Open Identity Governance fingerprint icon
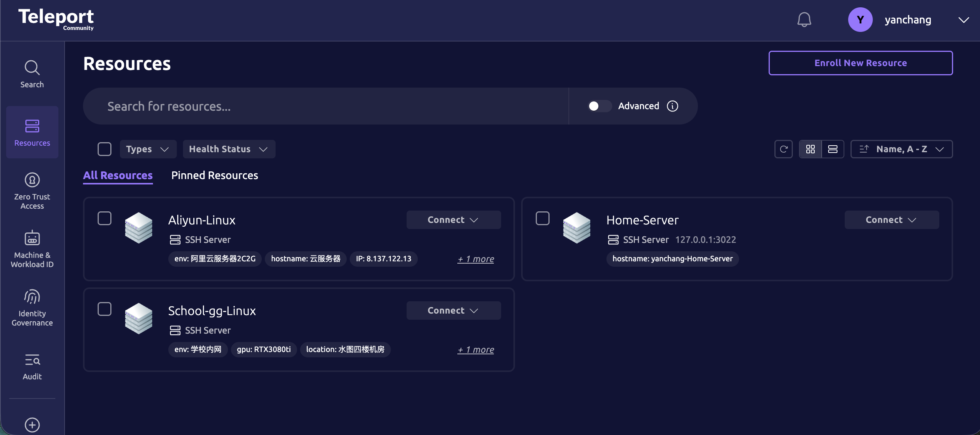This screenshot has width=980, height=435. point(32,297)
